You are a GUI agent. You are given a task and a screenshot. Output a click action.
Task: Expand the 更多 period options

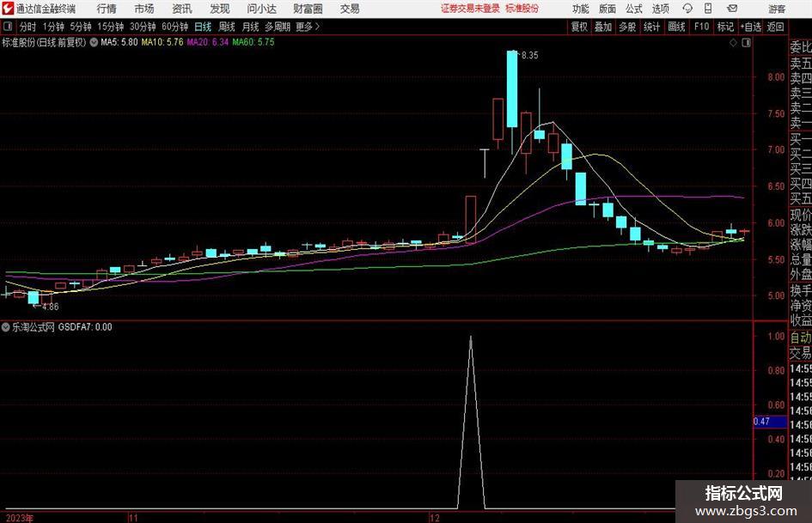(x=308, y=27)
